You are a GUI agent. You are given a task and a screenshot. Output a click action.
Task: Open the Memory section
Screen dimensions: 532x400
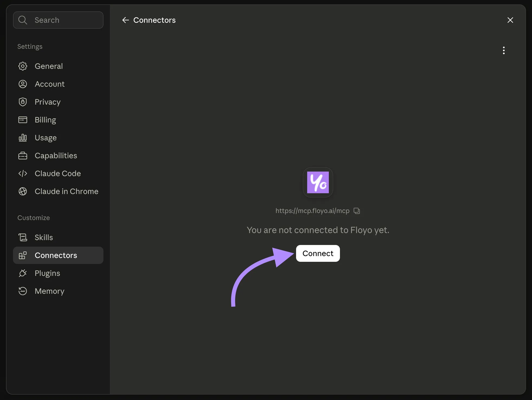[58, 291]
